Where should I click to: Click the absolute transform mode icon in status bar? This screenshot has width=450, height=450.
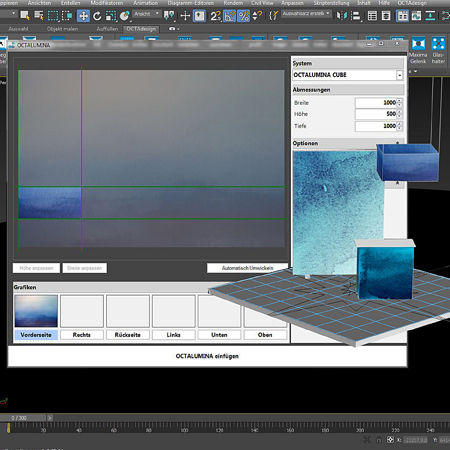(x=390, y=440)
